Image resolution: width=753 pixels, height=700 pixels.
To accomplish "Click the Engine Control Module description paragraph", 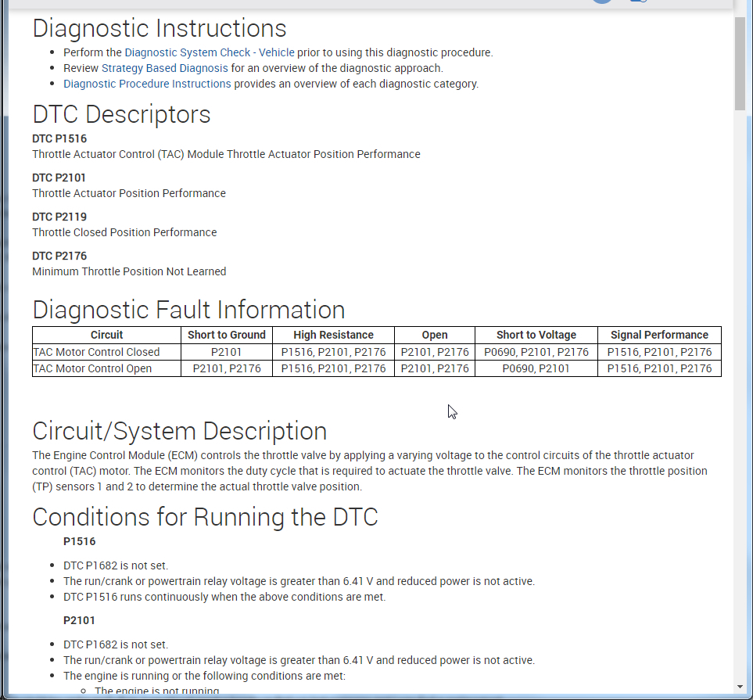I will 370,471.
